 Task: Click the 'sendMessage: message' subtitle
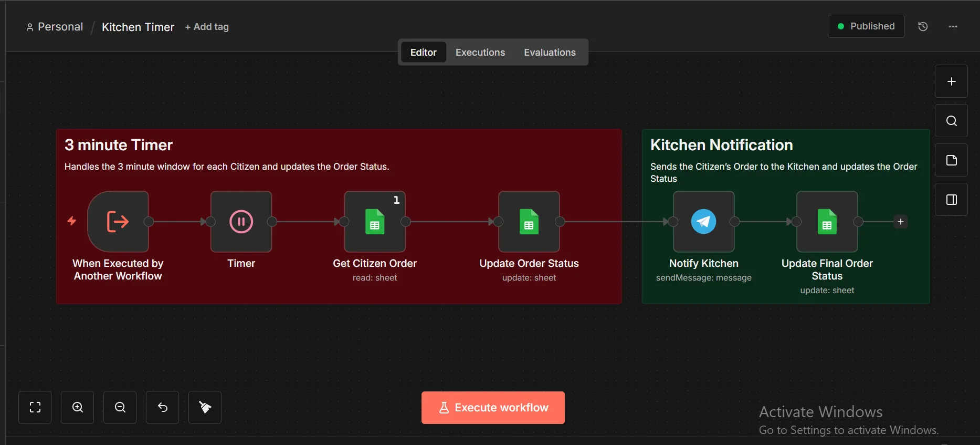[704, 277]
